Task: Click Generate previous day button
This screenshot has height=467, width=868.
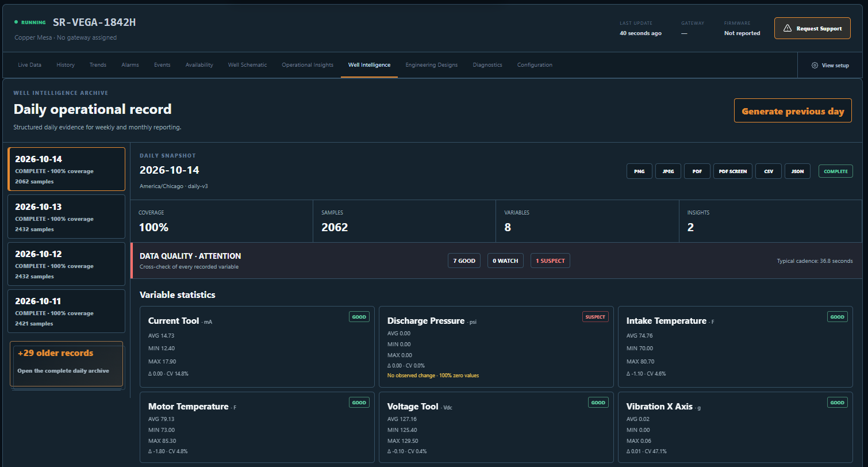Action: click(x=793, y=111)
